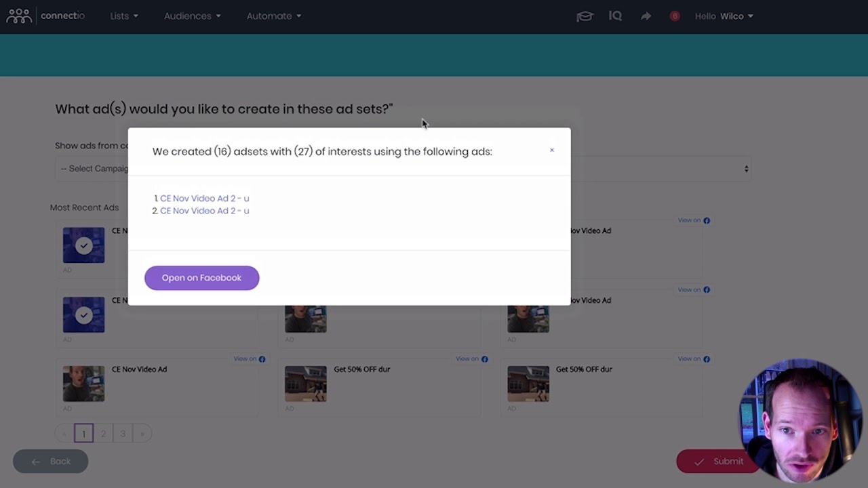Viewport: 868px width, 488px height.
Task: Click the IQ icon in the navbar
Action: click(615, 16)
